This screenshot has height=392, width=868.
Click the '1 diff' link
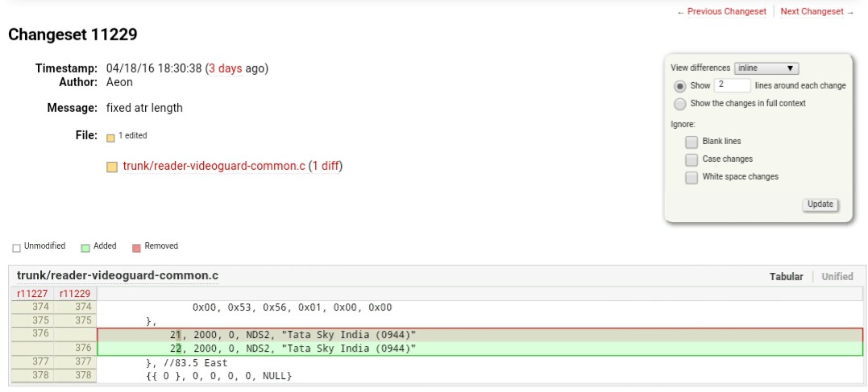pos(325,166)
